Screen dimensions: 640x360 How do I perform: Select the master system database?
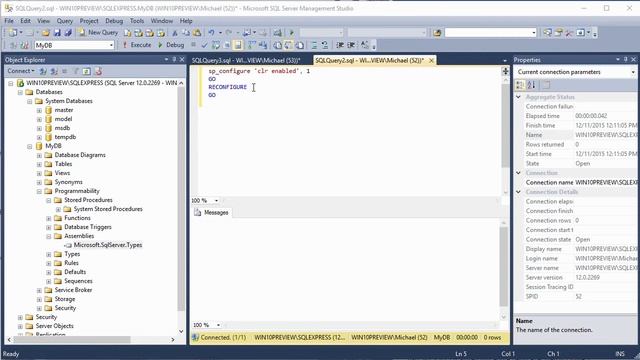pyautogui.click(x=64, y=110)
